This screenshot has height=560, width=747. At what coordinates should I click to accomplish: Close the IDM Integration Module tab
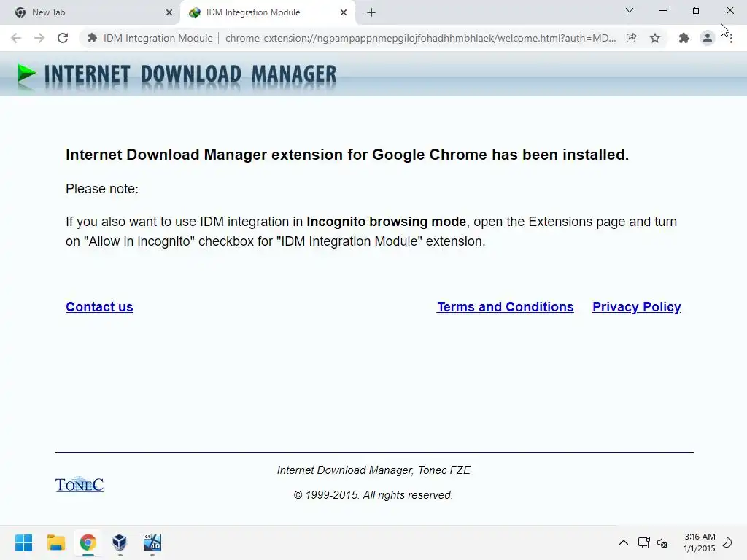coord(344,12)
